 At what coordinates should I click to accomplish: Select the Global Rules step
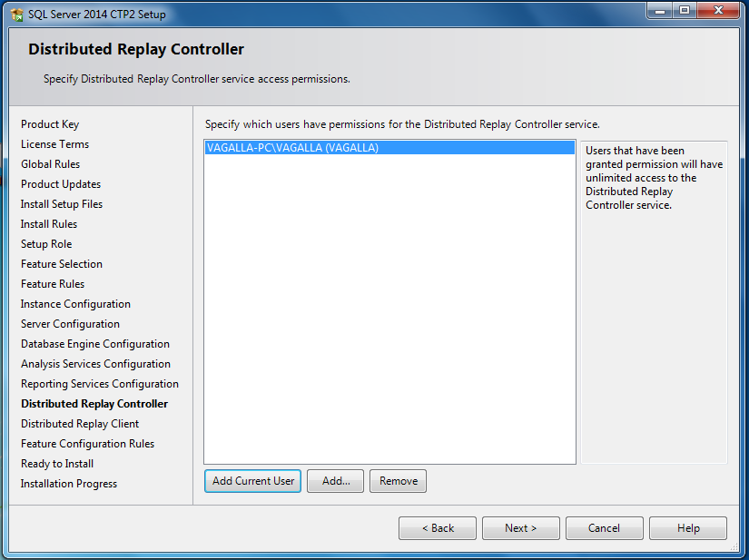[50, 164]
